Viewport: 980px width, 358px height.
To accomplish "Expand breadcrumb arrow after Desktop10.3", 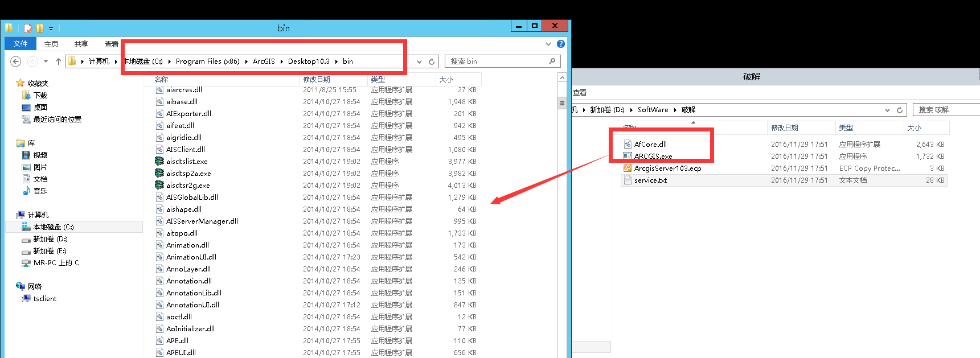I will click(337, 61).
